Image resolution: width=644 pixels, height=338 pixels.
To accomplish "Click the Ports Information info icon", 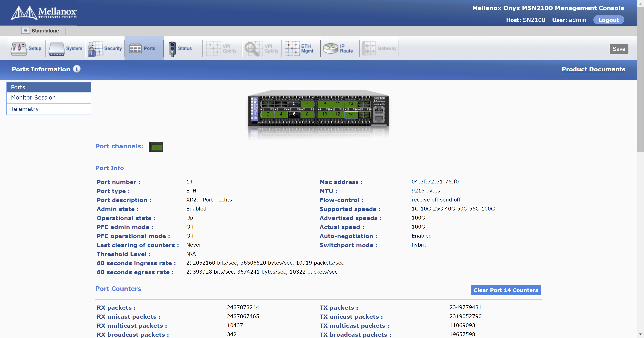I will tap(77, 69).
